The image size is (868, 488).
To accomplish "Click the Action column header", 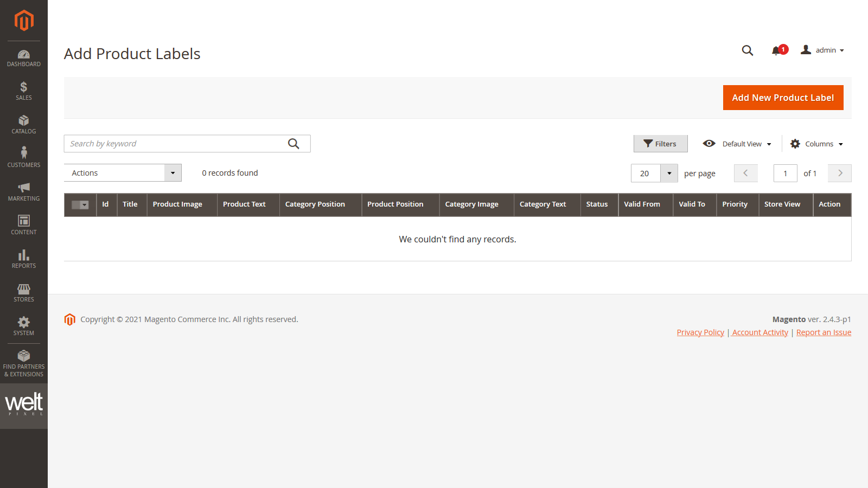I will click(x=832, y=204).
